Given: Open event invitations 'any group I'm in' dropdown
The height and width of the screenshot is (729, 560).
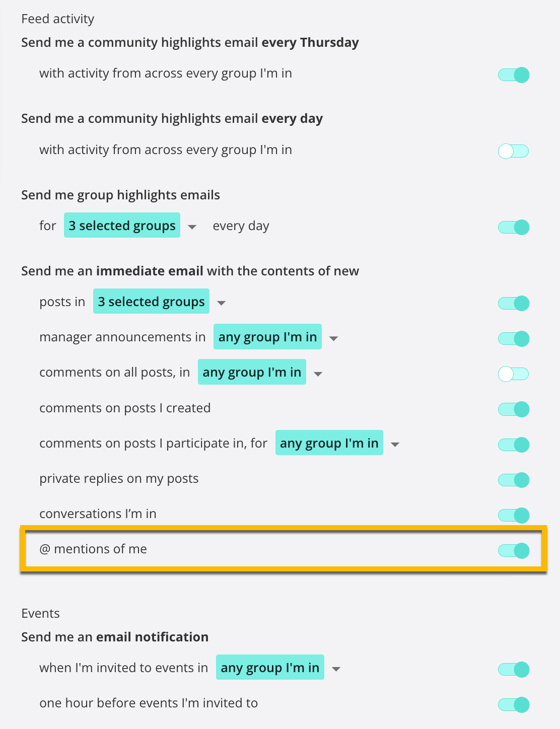Looking at the screenshot, I should coord(270,667).
